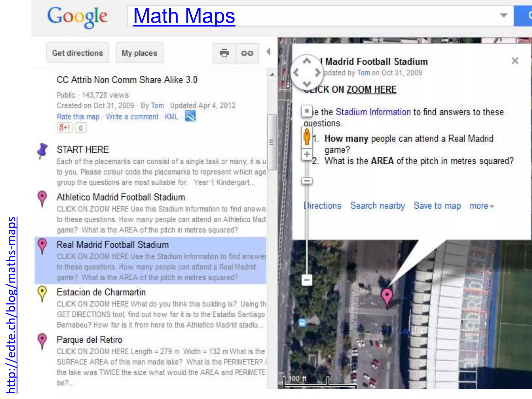The height and width of the screenshot is (399, 532).
Task: Click Directions in the info window
Action: [322, 206]
